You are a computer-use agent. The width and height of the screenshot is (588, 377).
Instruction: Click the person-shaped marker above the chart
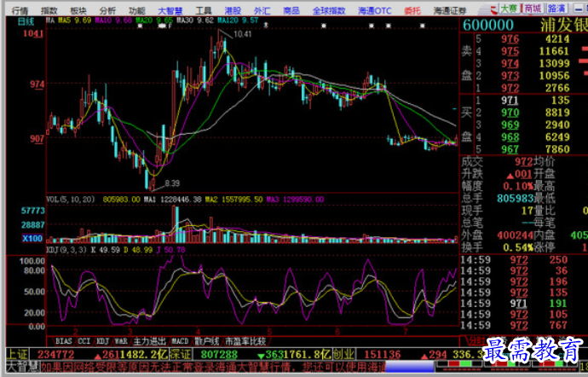pyautogui.click(x=266, y=25)
